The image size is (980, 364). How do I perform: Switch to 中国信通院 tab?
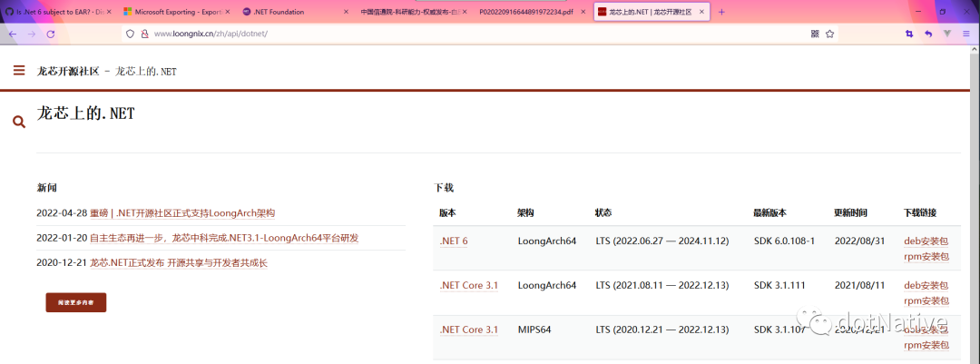point(414,12)
